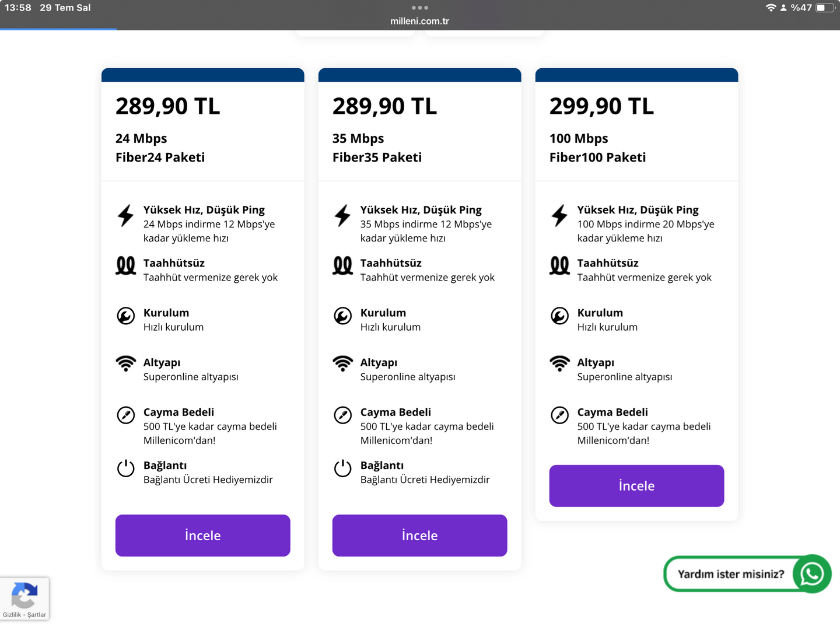This screenshot has width=840, height=630.
Task: Tap the three-dot multitasking menu
Action: pyautogui.click(x=419, y=8)
